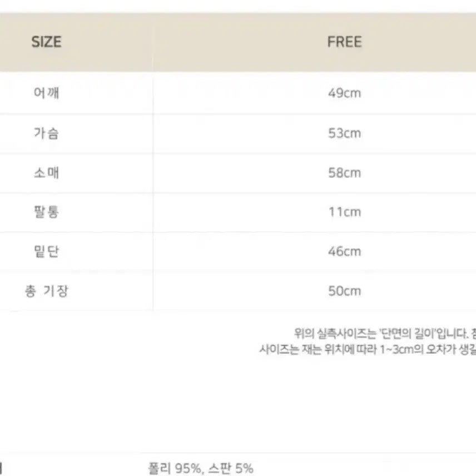Click the 11cm arm width value
The image size is (476, 476).
click(344, 212)
